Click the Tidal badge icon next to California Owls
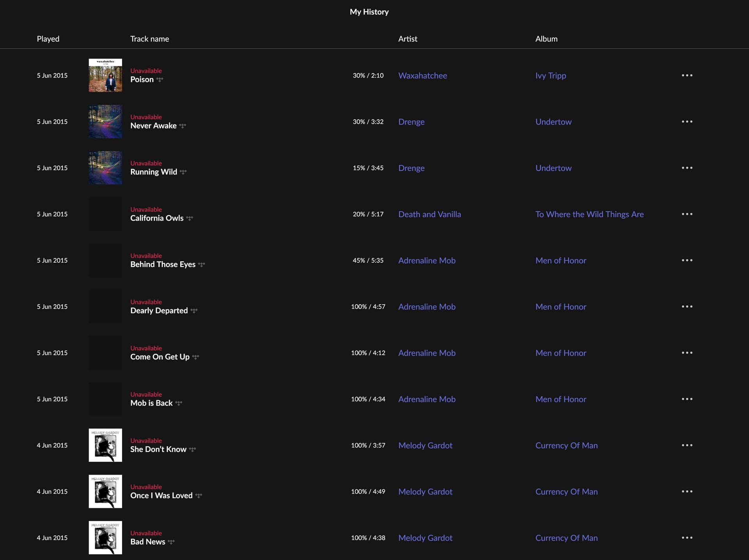This screenshot has height=560, width=749. (x=190, y=218)
